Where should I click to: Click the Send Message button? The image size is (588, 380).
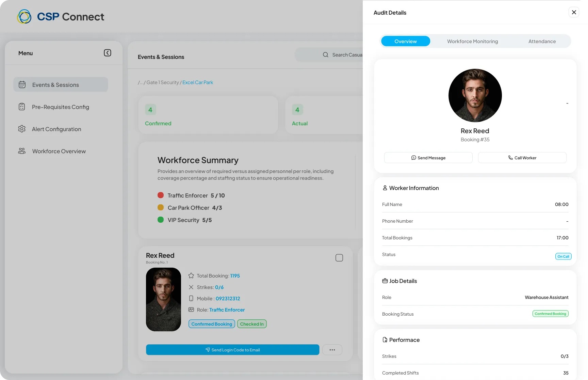coord(428,158)
